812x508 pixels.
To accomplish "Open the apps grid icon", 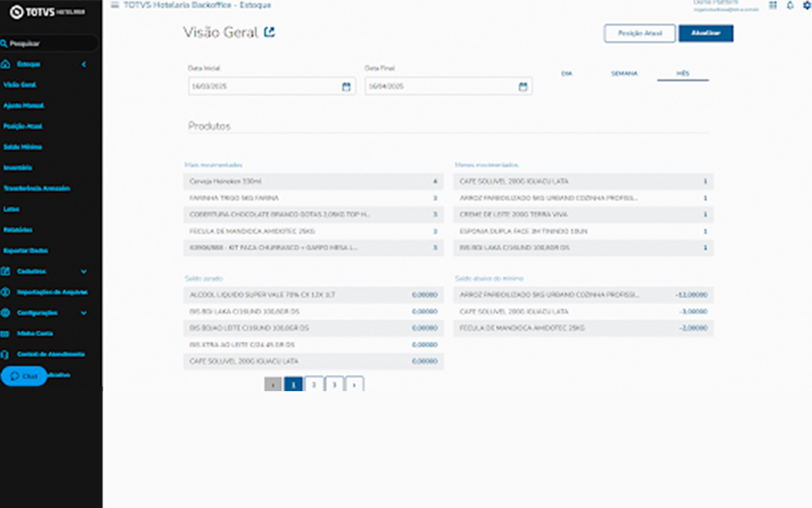I will (773, 5).
